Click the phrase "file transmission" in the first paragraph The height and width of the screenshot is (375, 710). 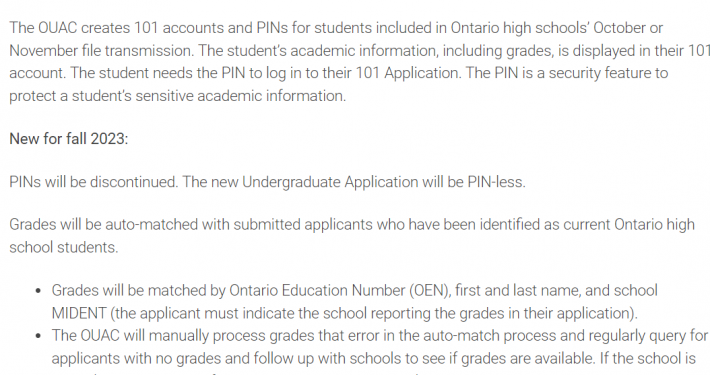coord(138,51)
